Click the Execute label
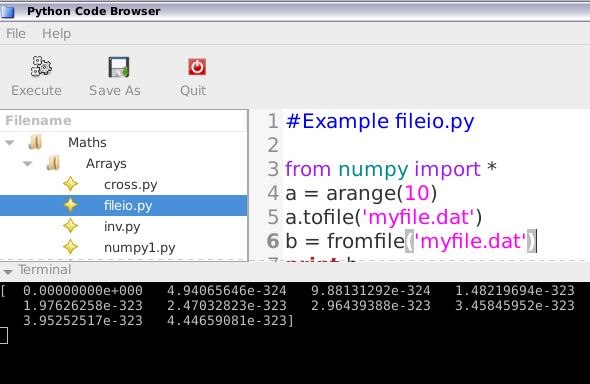 click(x=36, y=91)
